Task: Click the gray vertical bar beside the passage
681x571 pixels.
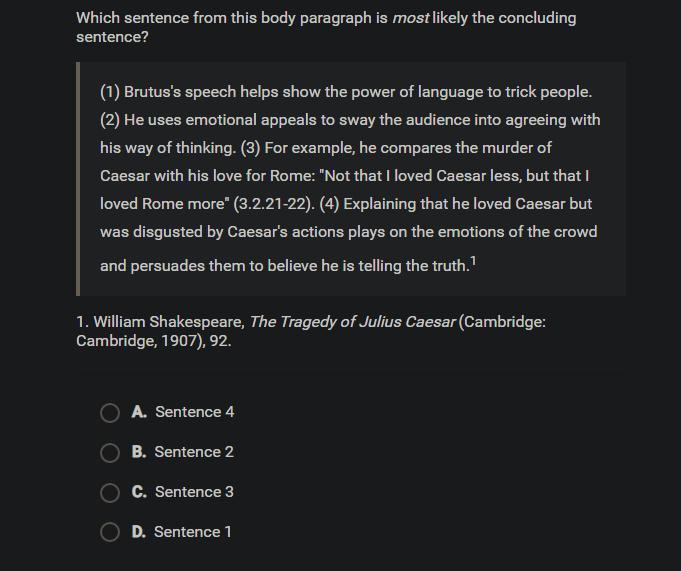Action: point(78,179)
